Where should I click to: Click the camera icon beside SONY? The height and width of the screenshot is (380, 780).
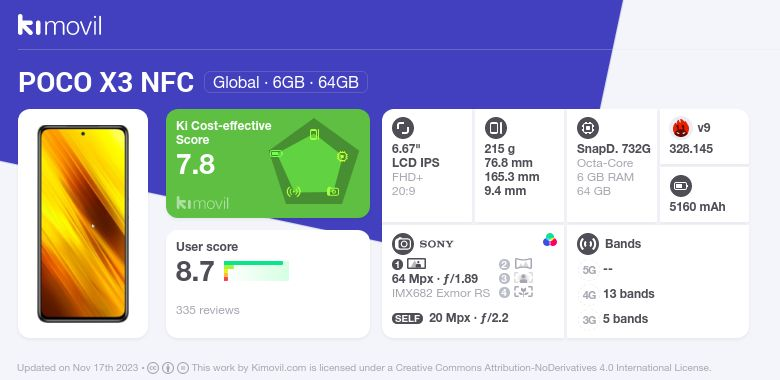pyautogui.click(x=403, y=244)
